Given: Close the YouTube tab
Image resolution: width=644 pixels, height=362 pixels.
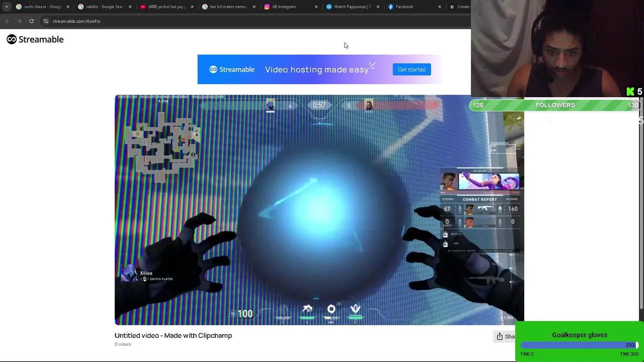Looking at the screenshot, I should pyautogui.click(x=192, y=7).
